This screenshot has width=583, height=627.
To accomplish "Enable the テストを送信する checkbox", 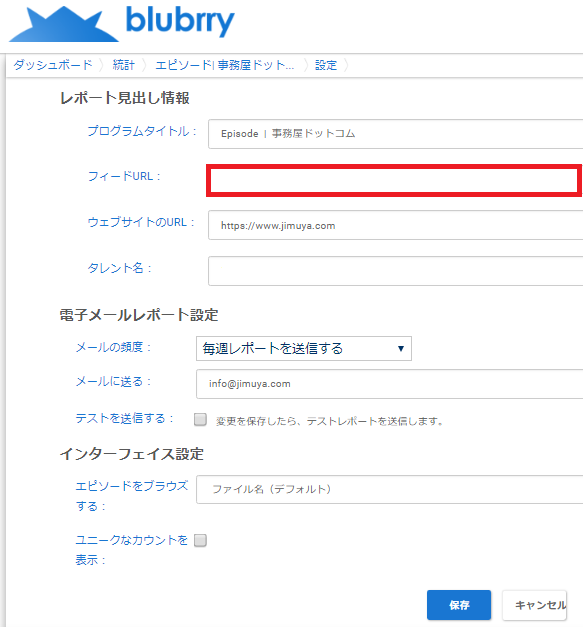I will [x=200, y=419].
